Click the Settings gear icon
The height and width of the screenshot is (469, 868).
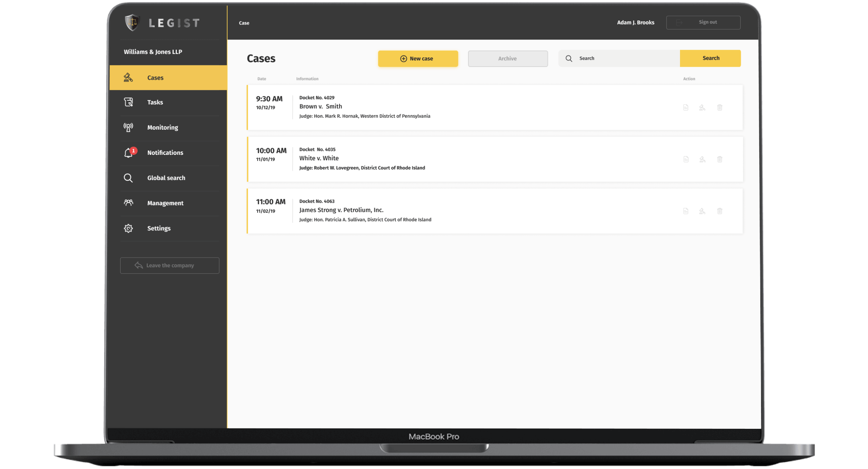(128, 228)
